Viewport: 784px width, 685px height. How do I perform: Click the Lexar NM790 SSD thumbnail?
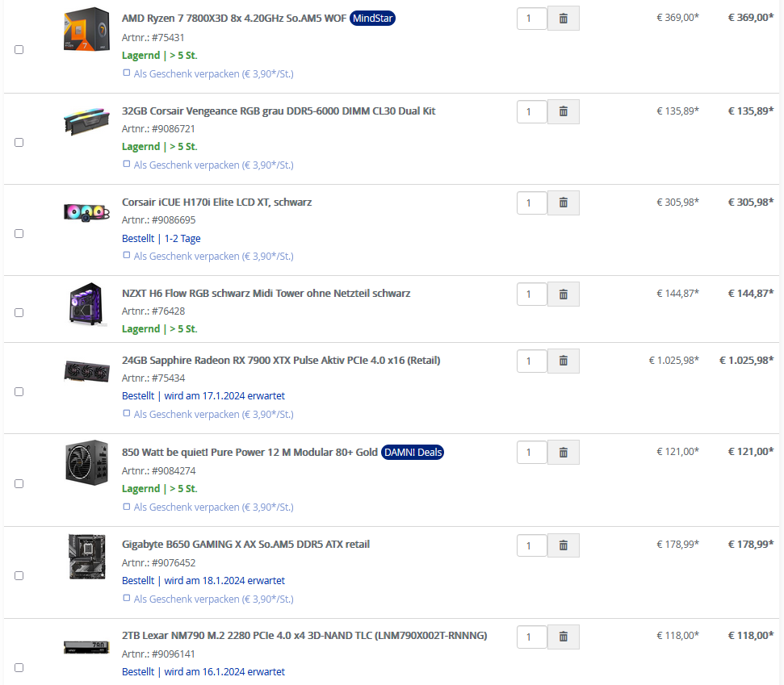click(x=87, y=648)
